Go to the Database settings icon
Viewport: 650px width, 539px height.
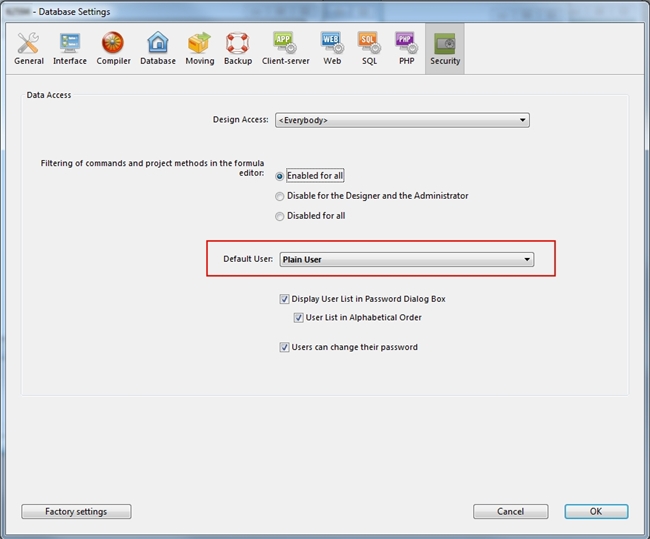click(158, 44)
